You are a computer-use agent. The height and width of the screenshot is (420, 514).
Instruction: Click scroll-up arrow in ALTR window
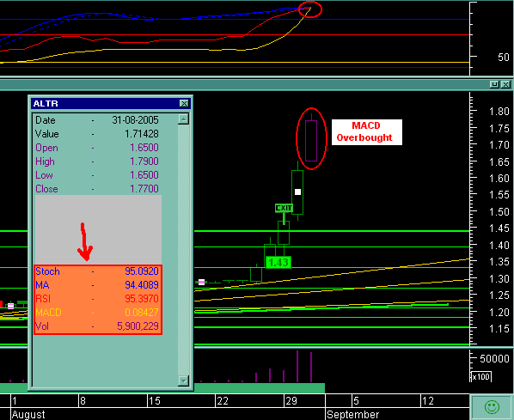pyautogui.click(x=183, y=119)
